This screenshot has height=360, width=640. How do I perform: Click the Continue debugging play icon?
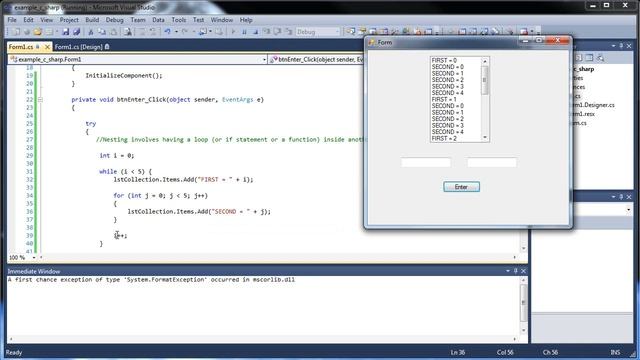pyautogui.click(x=233, y=32)
